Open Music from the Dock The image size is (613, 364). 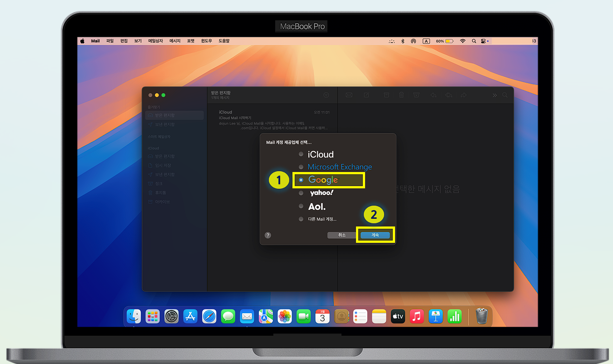click(416, 316)
